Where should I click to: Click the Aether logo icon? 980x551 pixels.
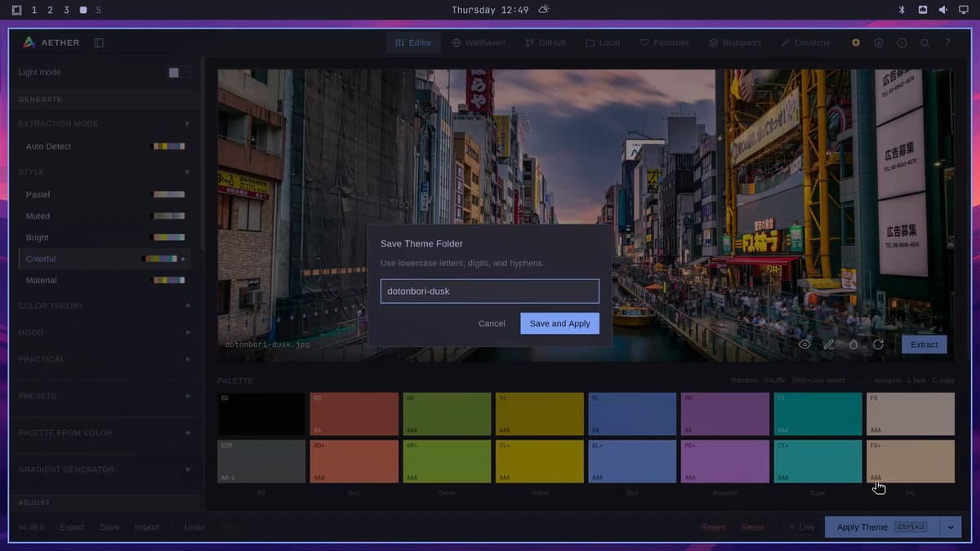[29, 42]
